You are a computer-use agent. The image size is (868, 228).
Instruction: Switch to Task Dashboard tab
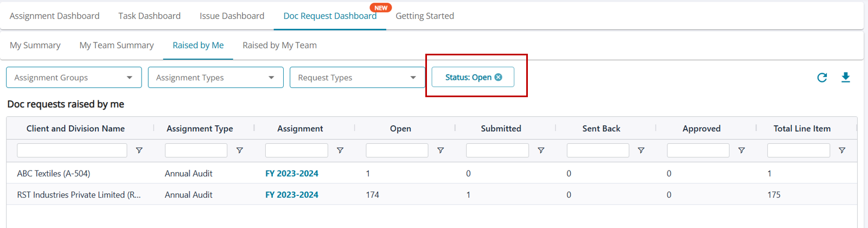tap(150, 16)
